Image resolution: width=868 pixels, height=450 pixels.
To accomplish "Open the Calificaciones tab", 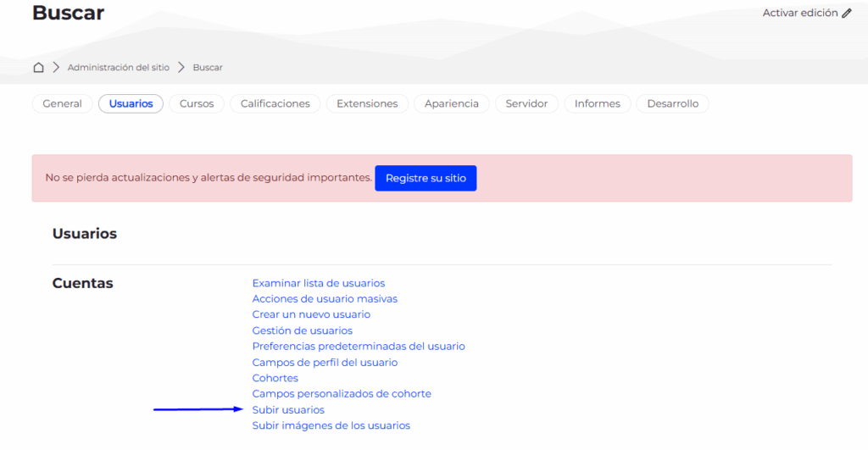I will coord(275,103).
